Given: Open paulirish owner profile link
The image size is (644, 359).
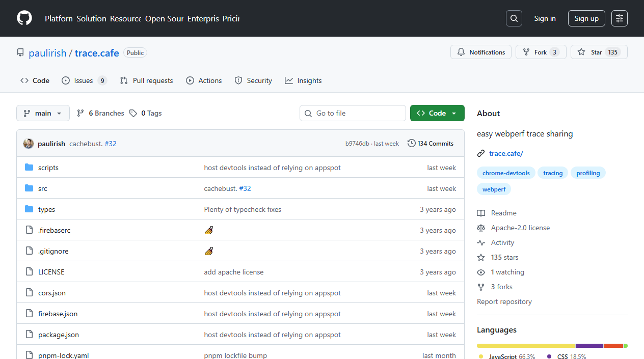Looking at the screenshot, I should pos(48,52).
